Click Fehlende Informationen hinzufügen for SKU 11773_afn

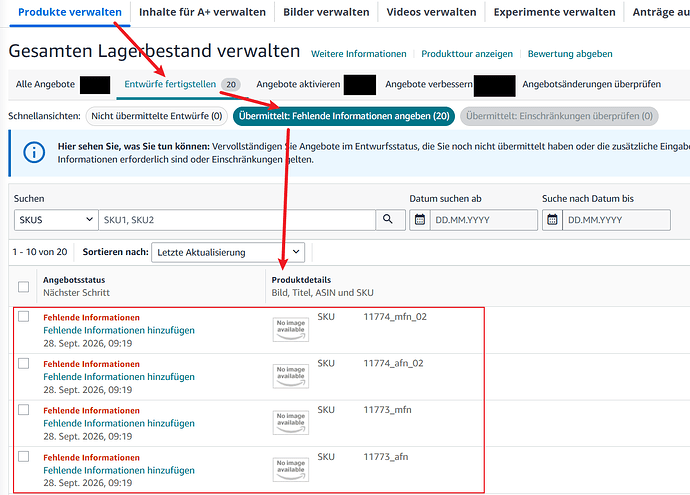(119, 470)
